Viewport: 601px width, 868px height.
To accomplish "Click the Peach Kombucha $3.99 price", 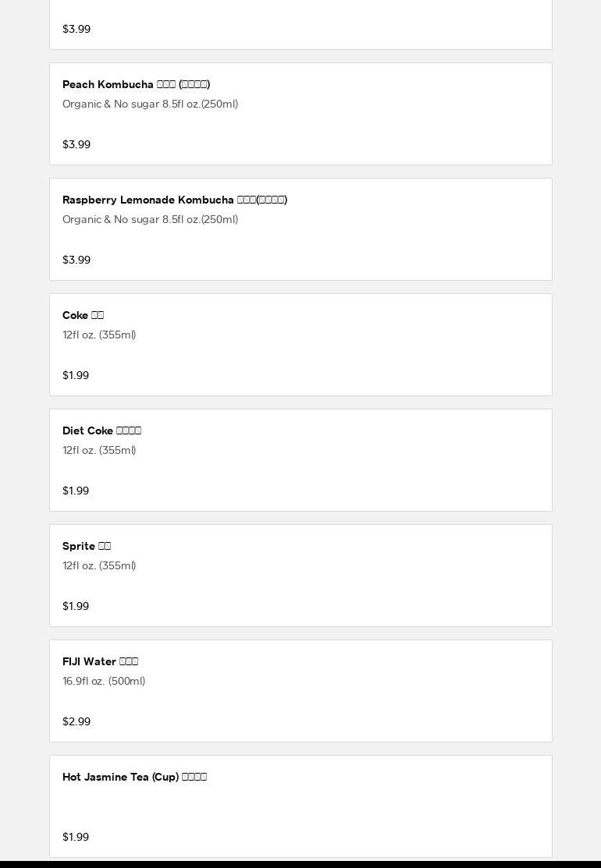I will click(76, 144).
